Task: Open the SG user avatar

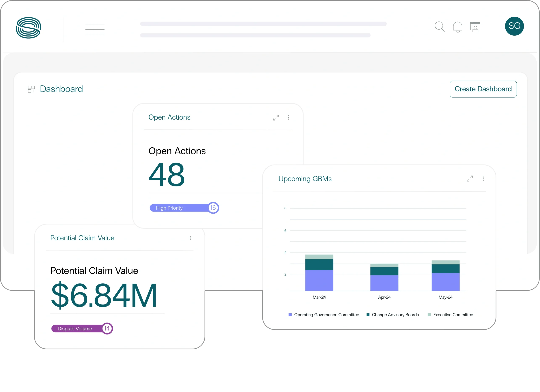Action: pyautogui.click(x=514, y=26)
